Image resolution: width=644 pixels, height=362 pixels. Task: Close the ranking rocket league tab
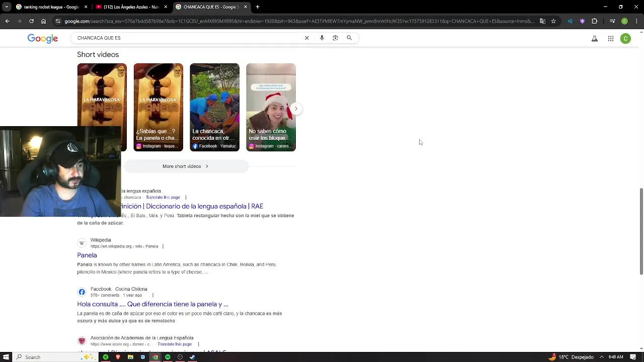(x=86, y=7)
